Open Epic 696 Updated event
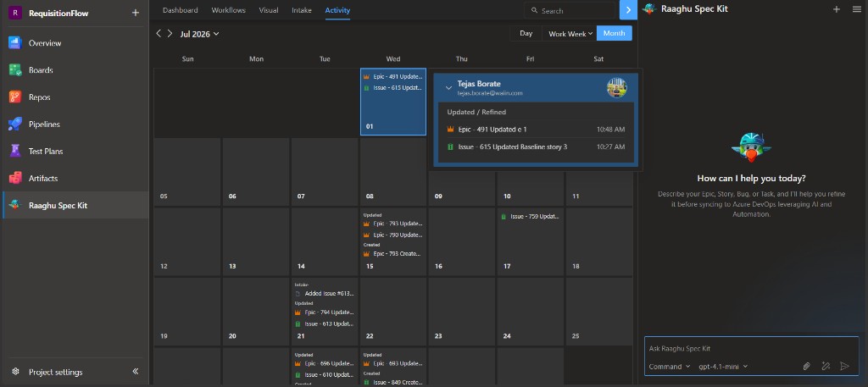The height and width of the screenshot is (387, 868). pyautogui.click(x=324, y=364)
